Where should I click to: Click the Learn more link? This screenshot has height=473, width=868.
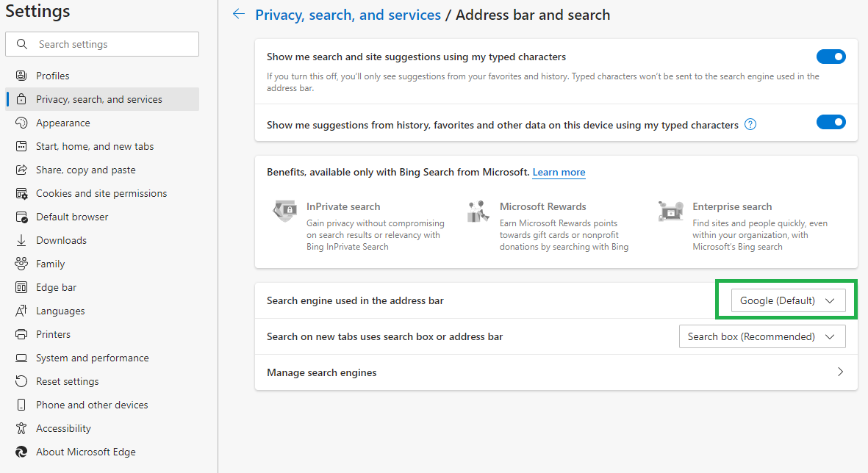(559, 172)
